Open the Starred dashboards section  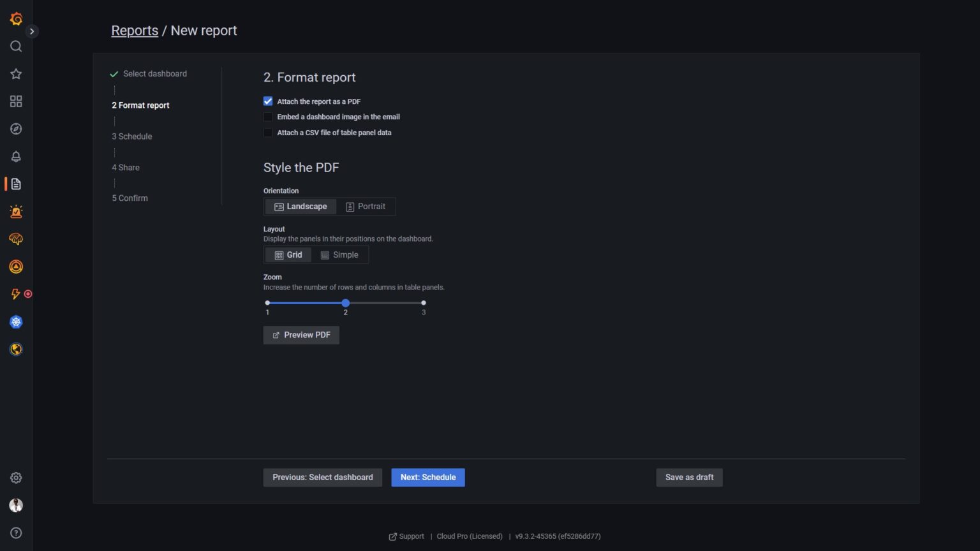pos(15,73)
